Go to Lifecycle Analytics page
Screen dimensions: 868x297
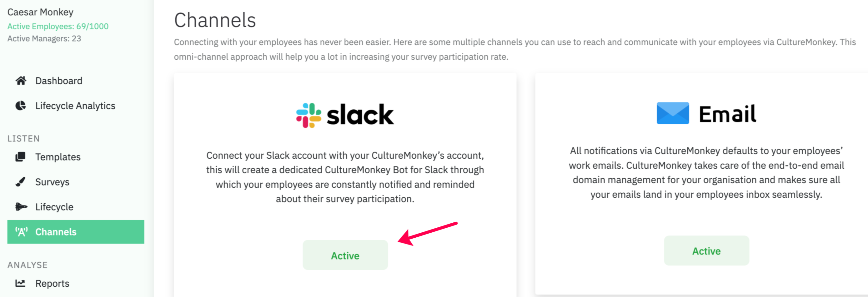(x=75, y=106)
